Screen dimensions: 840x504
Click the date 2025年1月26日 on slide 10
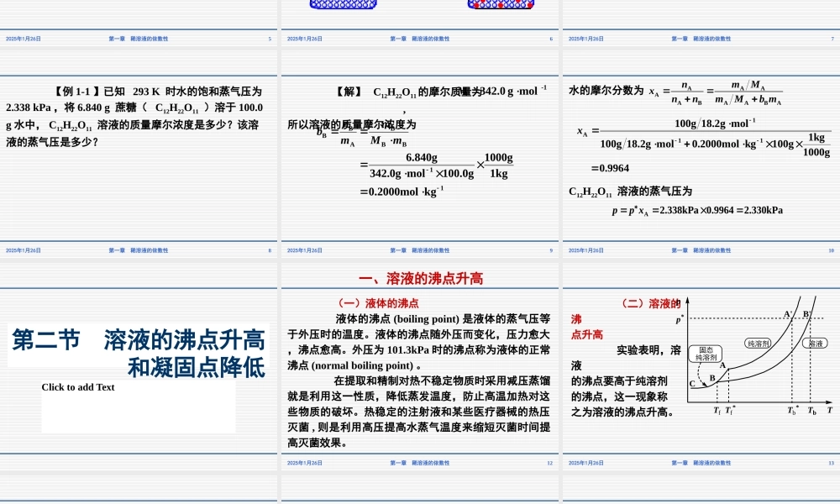(584, 249)
